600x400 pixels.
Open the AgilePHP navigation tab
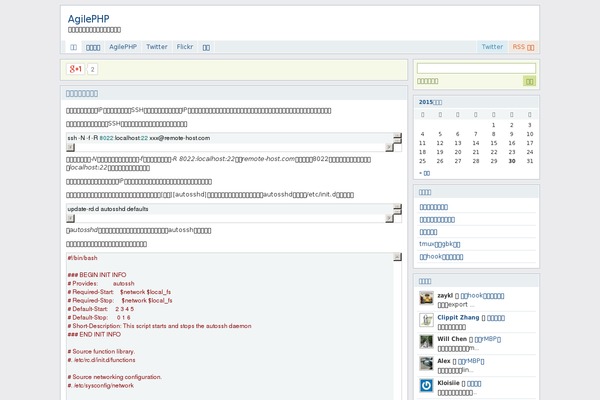coord(123,47)
